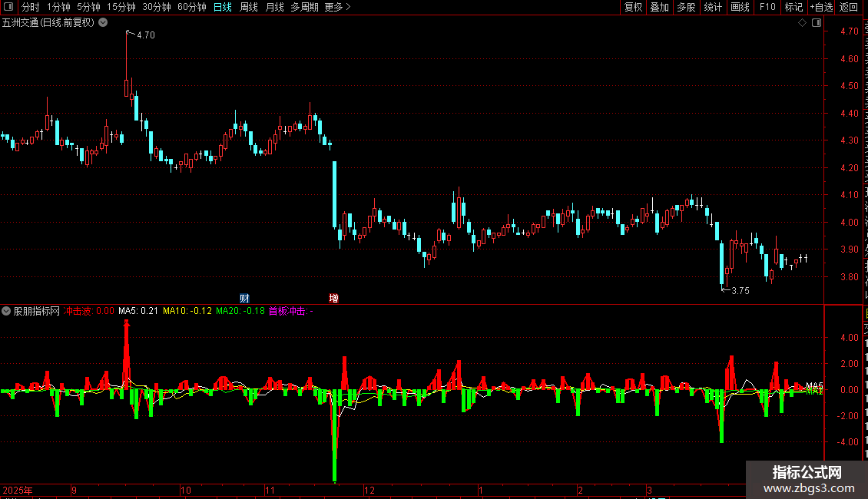Toggle the right side panel icon
868x499 pixels.
point(817,23)
